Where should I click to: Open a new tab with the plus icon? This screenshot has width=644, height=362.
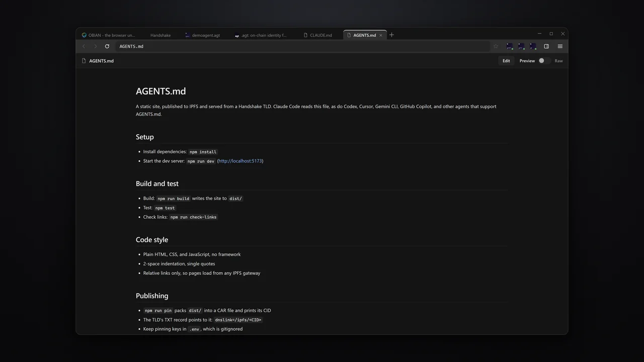click(x=391, y=35)
